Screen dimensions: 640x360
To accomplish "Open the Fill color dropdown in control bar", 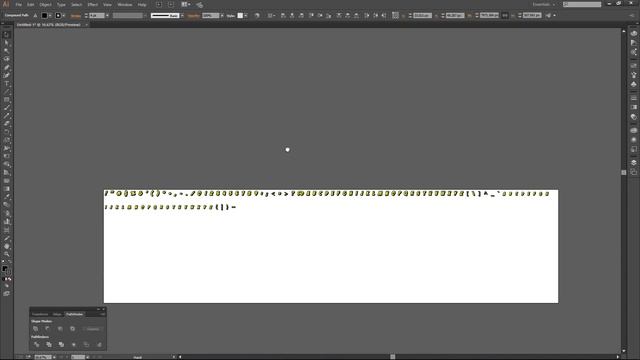I will (50, 16).
